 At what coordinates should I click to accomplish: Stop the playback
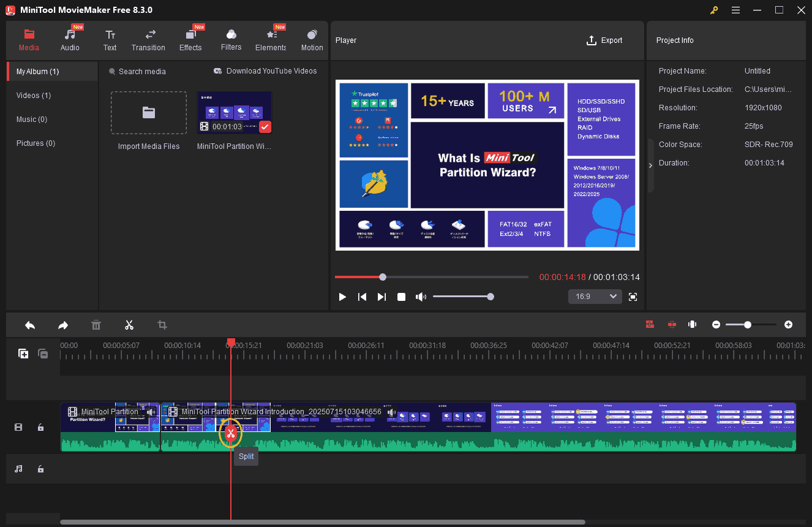coord(401,297)
